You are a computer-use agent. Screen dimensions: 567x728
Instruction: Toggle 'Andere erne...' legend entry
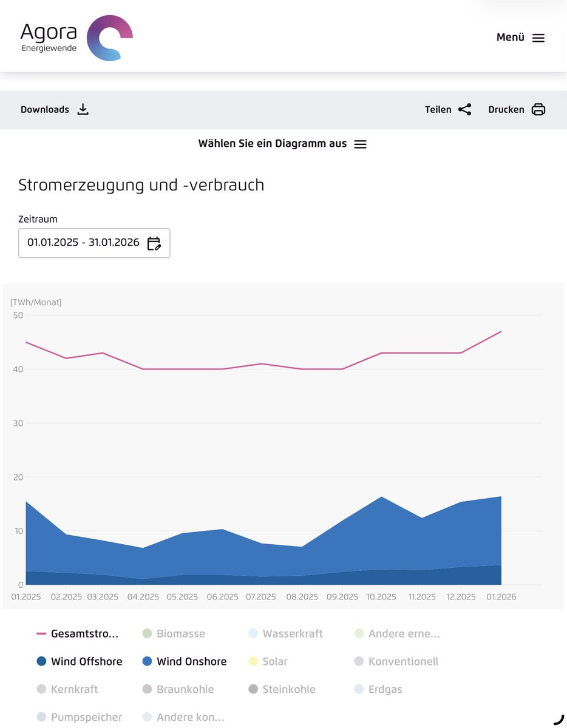(397, 633)
